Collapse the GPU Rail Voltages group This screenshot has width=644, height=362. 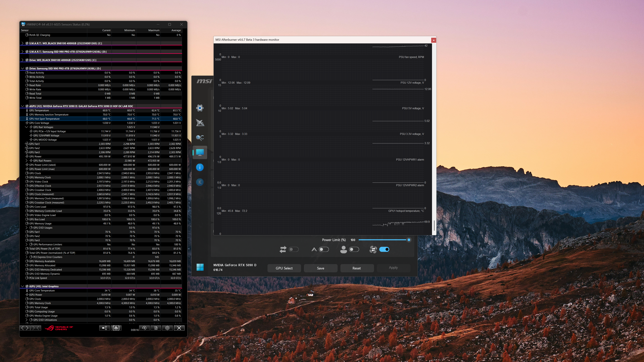click(26, 127)
